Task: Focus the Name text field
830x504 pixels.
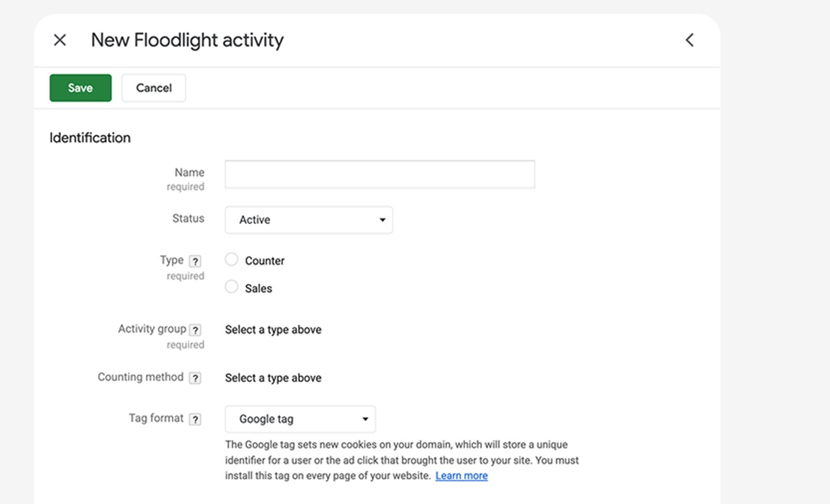Action: point(380,174)
